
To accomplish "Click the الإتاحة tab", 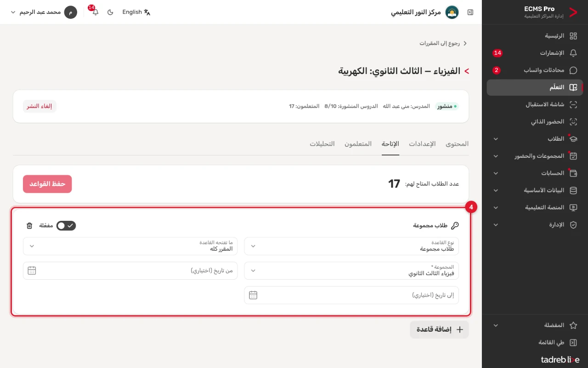I will tap(390, 144).
